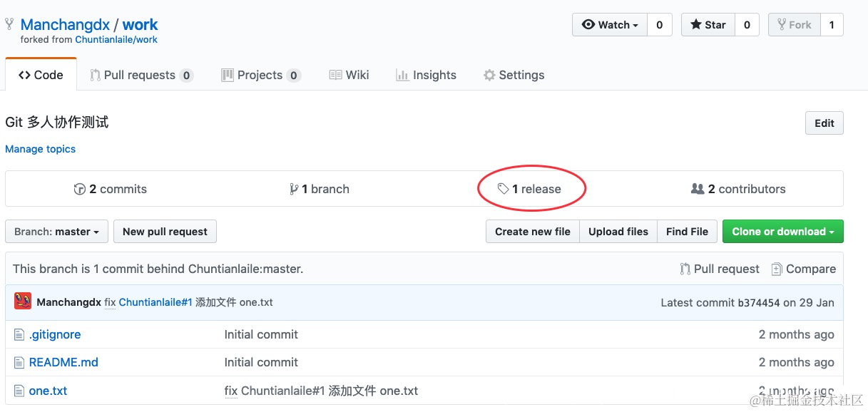This screenshot has height=412, width=868.
Task: Click '2 months ago' in the .gitignore row
Action: click(x=797, y=334)
